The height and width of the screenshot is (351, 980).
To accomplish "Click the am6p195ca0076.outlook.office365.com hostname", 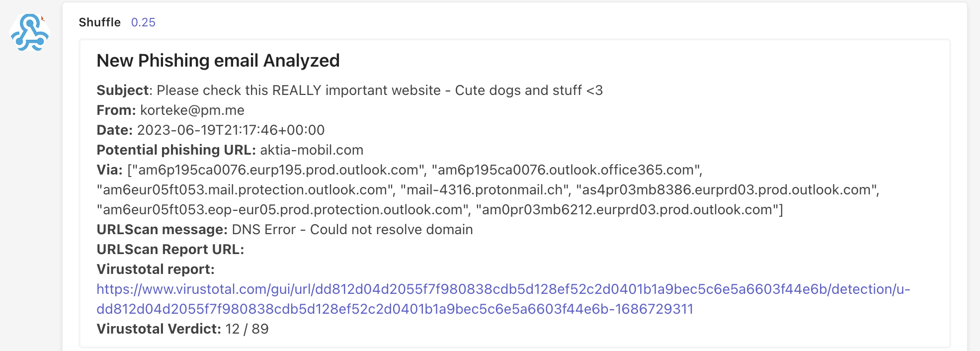I will click(566, 170).
